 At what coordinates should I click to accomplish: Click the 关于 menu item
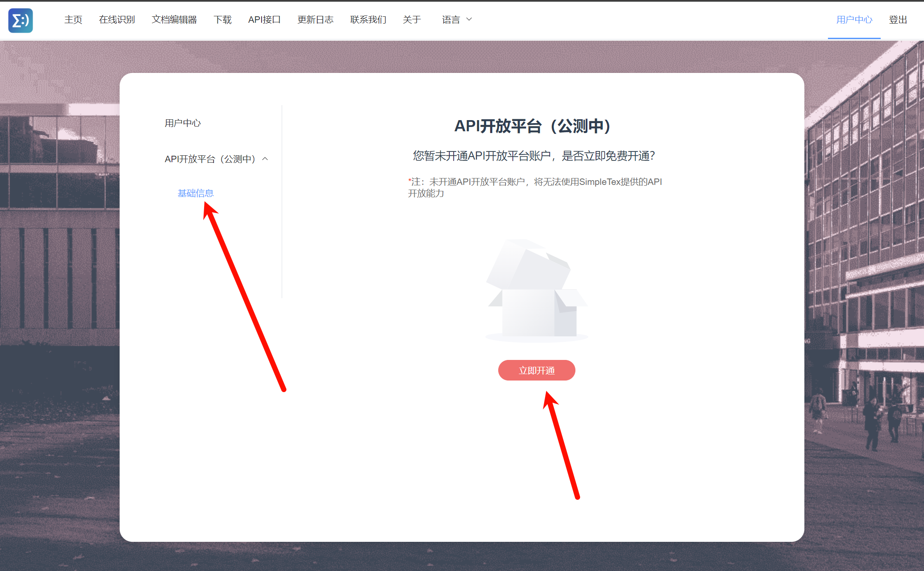(x=412, y=20)
